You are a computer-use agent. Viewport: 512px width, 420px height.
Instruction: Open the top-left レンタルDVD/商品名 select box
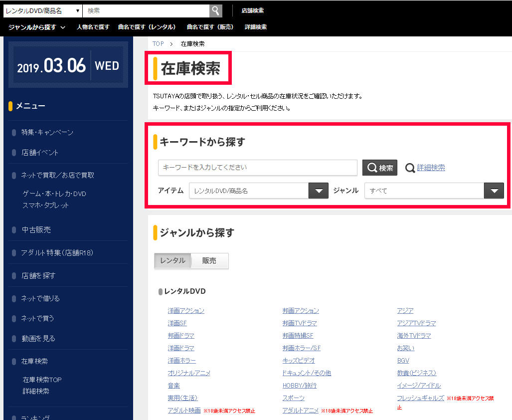(43, 10)
